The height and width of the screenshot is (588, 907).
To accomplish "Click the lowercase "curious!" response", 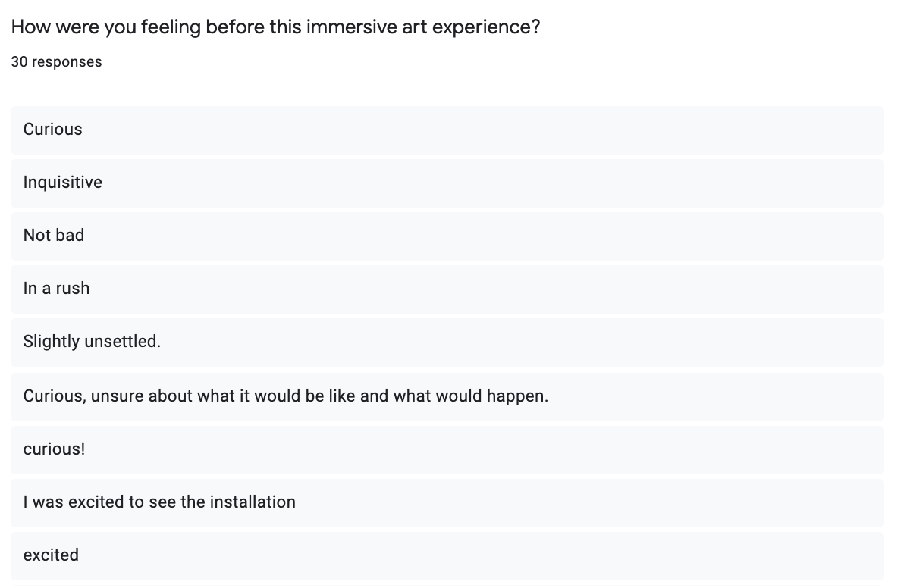I will (54, 449).
